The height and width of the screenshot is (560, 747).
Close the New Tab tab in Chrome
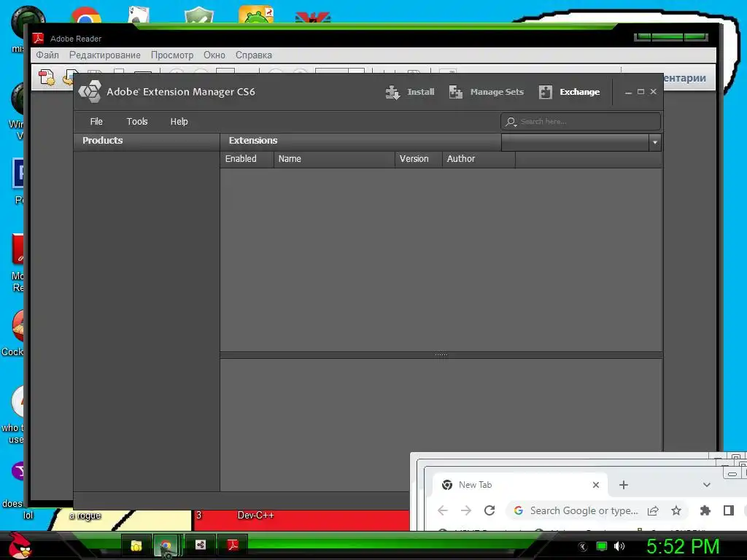595,485
